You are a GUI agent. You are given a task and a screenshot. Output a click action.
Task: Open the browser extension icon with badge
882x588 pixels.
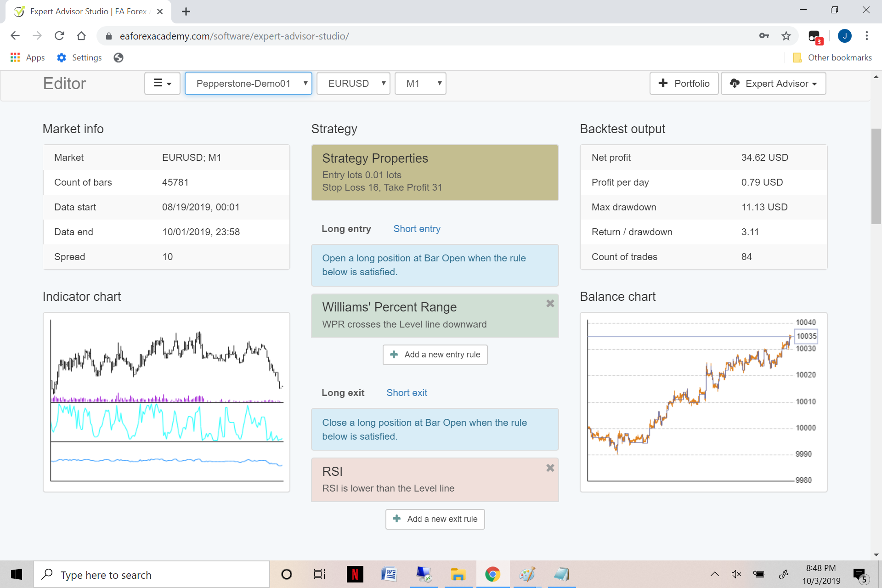click(815, 37)
